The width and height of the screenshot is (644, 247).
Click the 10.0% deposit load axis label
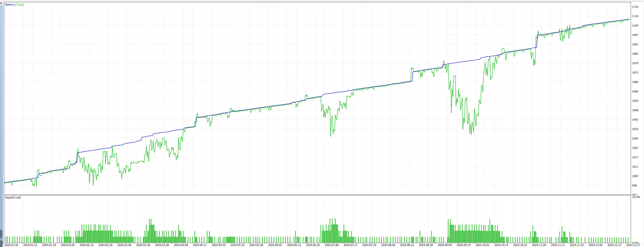click(x=636, y=197)
